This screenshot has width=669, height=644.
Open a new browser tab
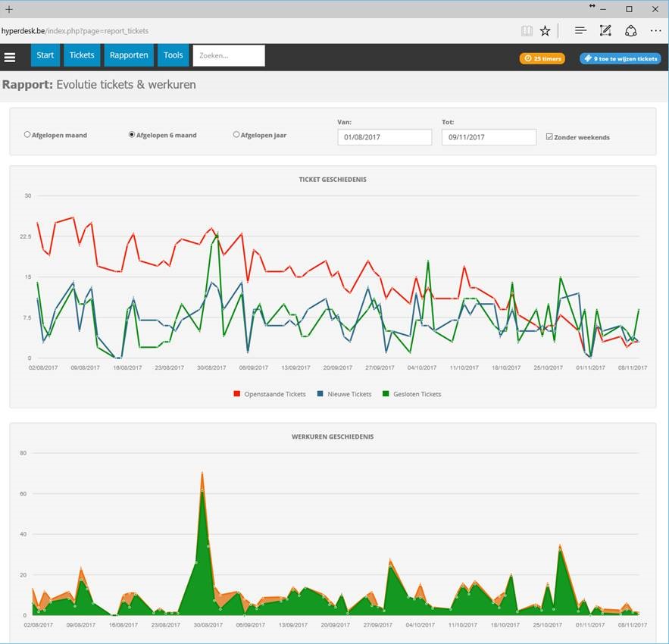tap(9, 9)
